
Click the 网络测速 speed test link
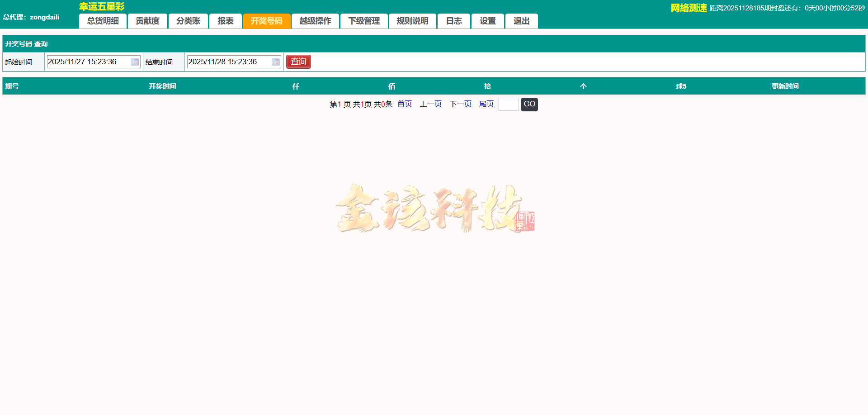pos(689,8)
